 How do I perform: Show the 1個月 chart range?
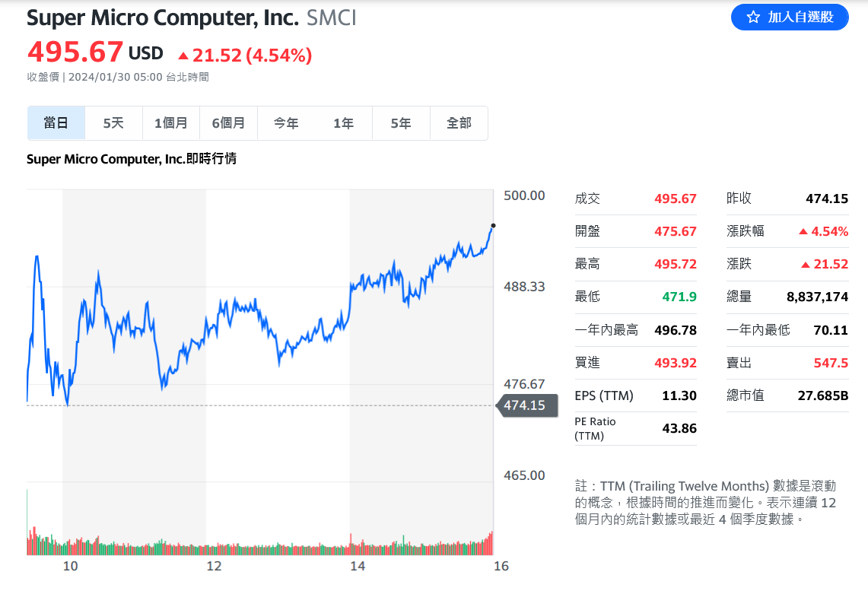[171, 123]
